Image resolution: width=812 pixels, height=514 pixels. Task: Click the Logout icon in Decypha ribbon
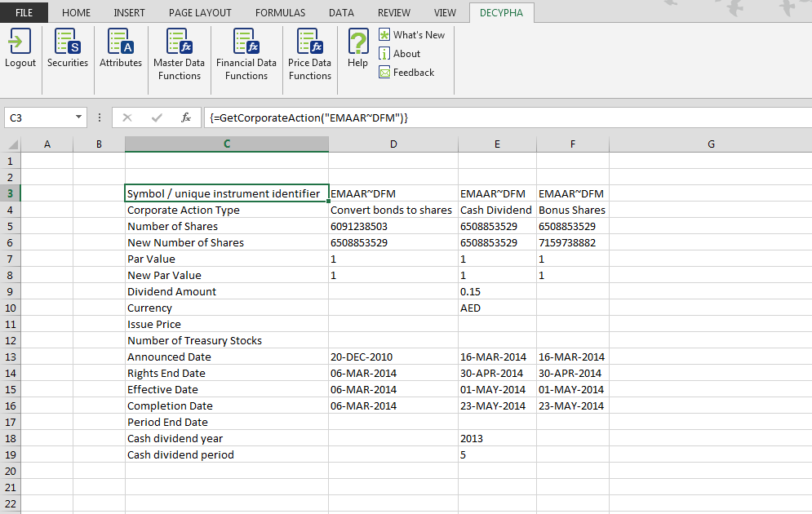point(20,42)
